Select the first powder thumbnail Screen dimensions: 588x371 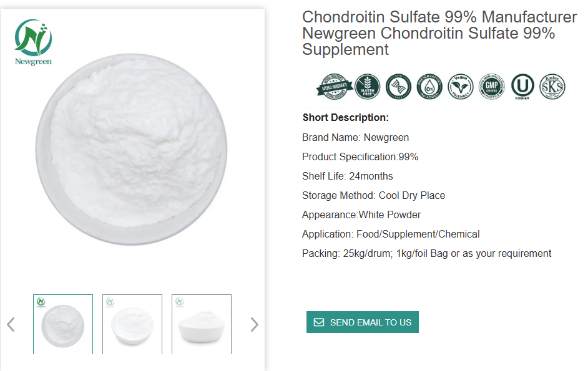click(63, 324)
